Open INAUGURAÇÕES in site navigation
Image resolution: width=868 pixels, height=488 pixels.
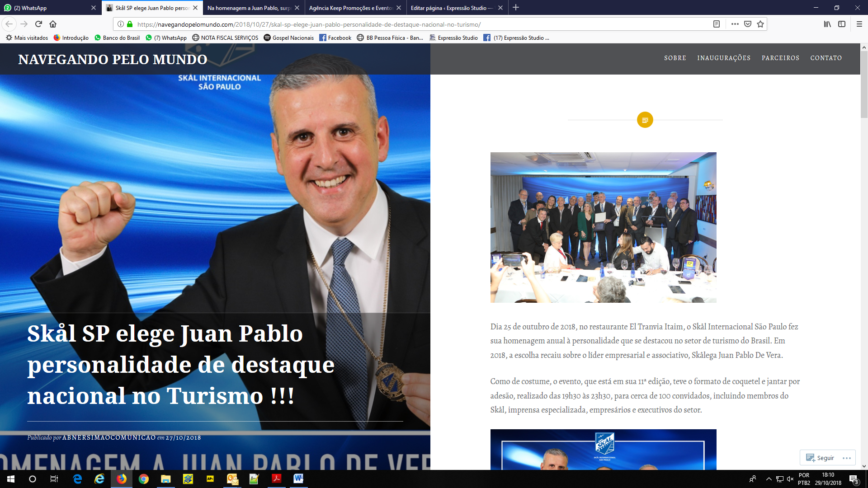point(724,58)
